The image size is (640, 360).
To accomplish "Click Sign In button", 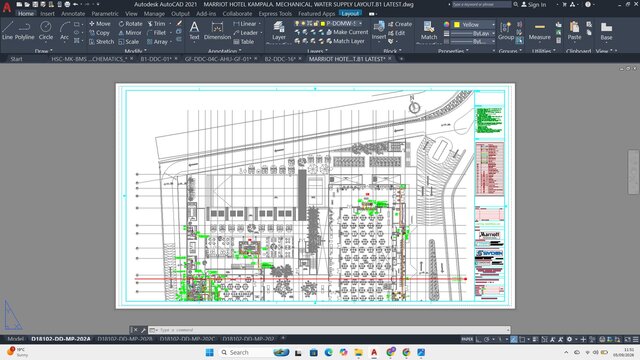I will 534,4.
